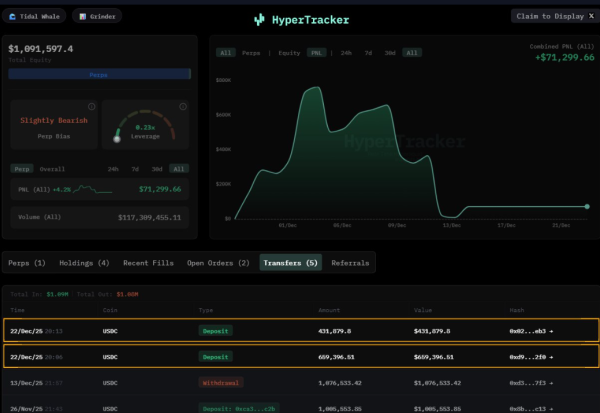
Task: Toggle chart to Equity view
Action: (x=287, y=52)
